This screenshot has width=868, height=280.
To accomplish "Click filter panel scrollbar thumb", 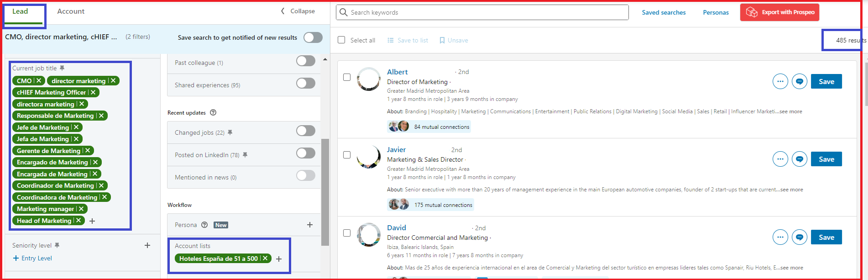I will (x=325, y=192).
